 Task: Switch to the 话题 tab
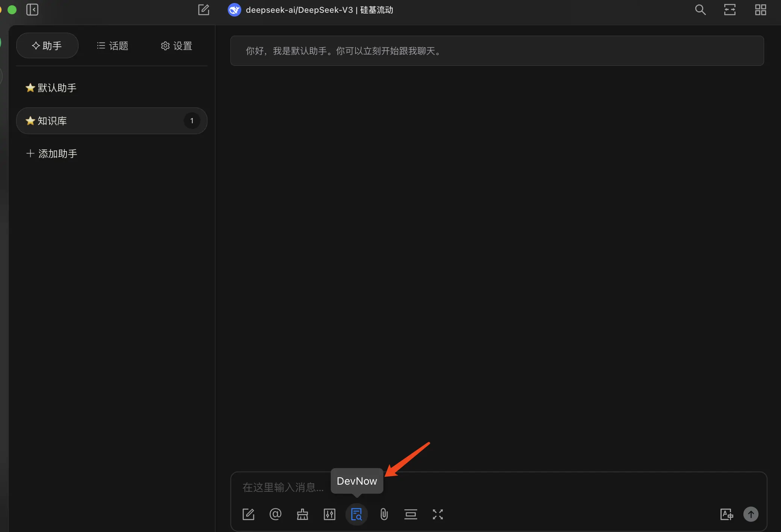[112, 45]
